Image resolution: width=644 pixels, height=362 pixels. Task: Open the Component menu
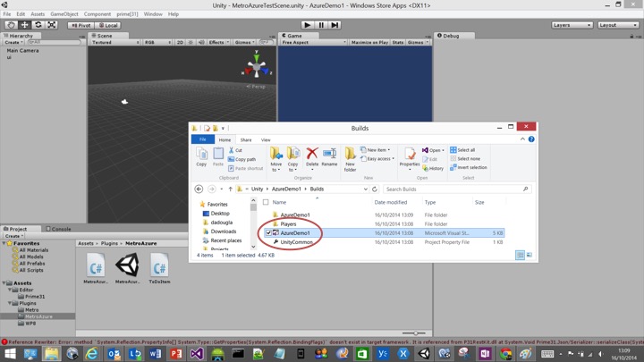click(x=97, y=14)
